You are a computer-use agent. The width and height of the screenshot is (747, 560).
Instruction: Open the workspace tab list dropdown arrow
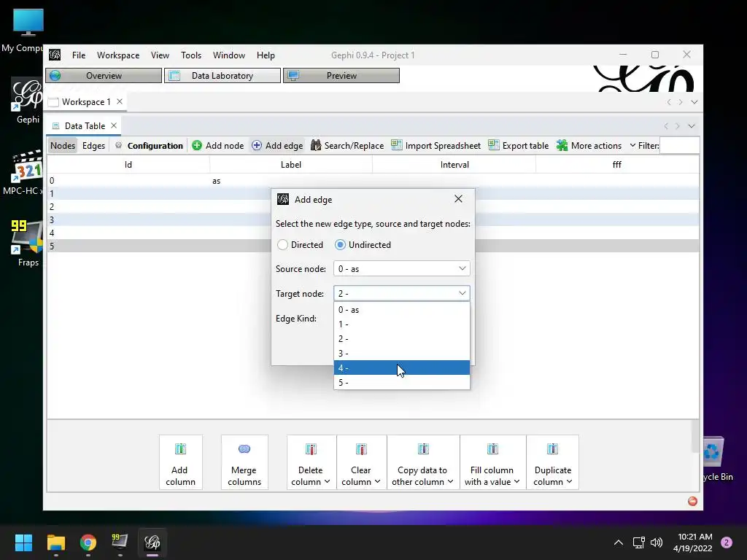coord(694,102)
